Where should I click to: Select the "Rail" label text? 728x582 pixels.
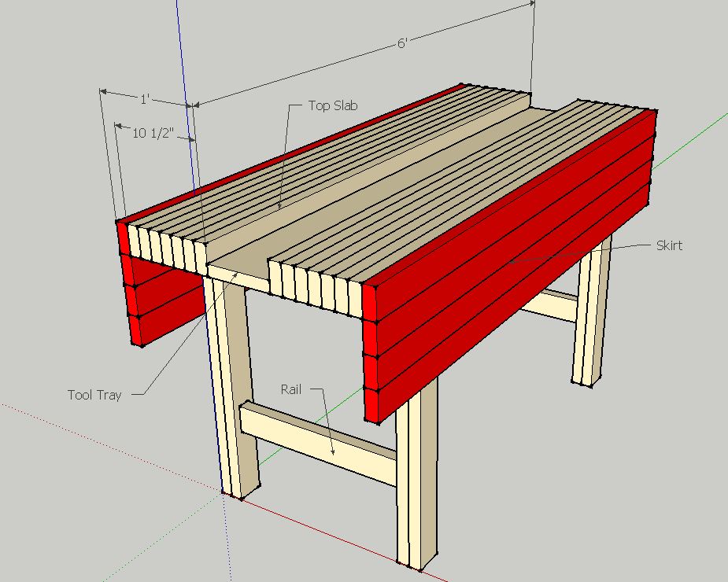tap(290, 389)
